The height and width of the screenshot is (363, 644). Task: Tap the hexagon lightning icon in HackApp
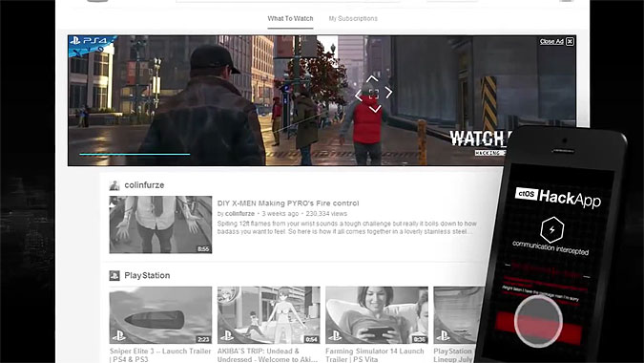click(x=552, y=229)
